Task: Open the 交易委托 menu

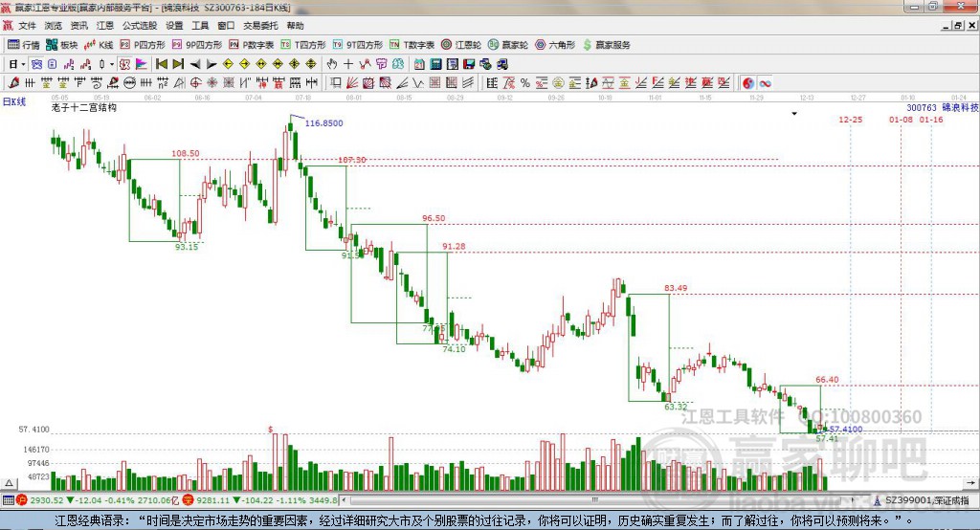Action: click(x=260, y=26)
